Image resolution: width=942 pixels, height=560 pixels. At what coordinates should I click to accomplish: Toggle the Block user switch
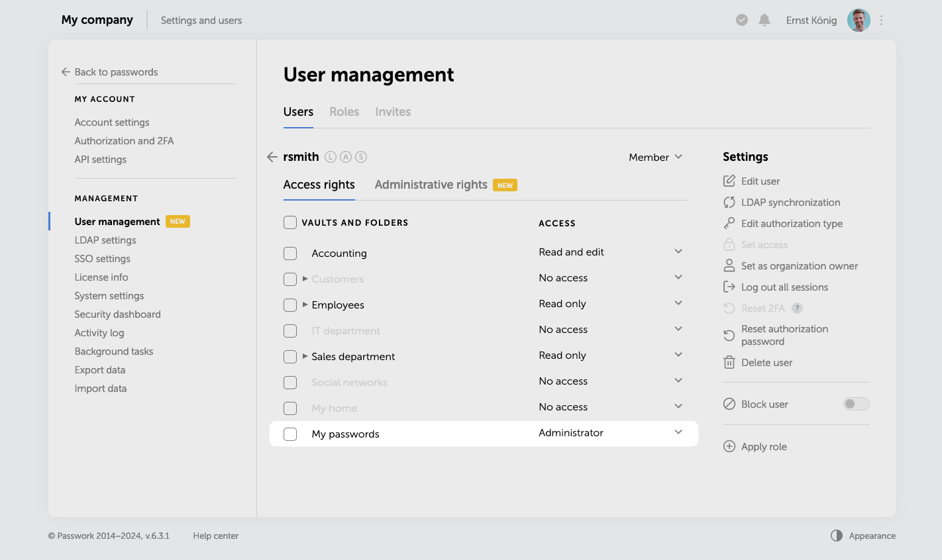856,404
